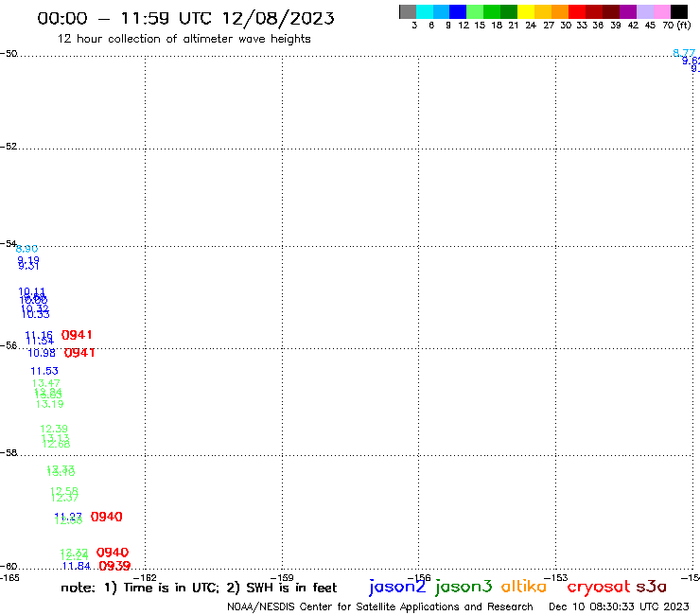Select the purple color scale swatch
This screenshot has width=700, height=615.
(x=628, y=11)
